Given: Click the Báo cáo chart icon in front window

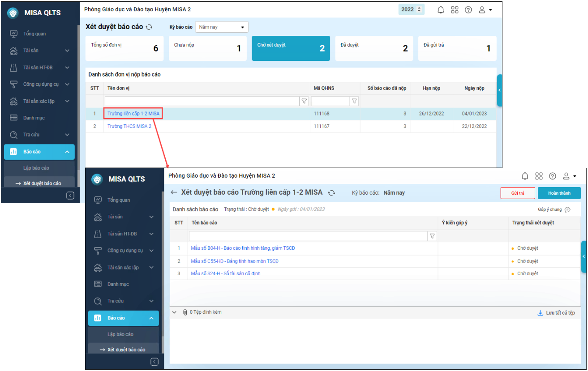Looking at the screenshot, I should (x=98, y=318).
